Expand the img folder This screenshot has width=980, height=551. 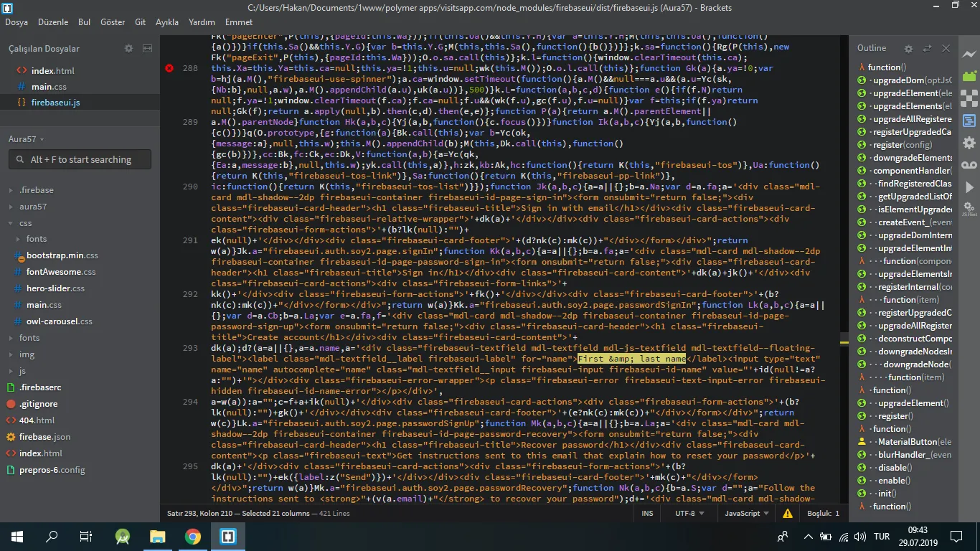27,354
